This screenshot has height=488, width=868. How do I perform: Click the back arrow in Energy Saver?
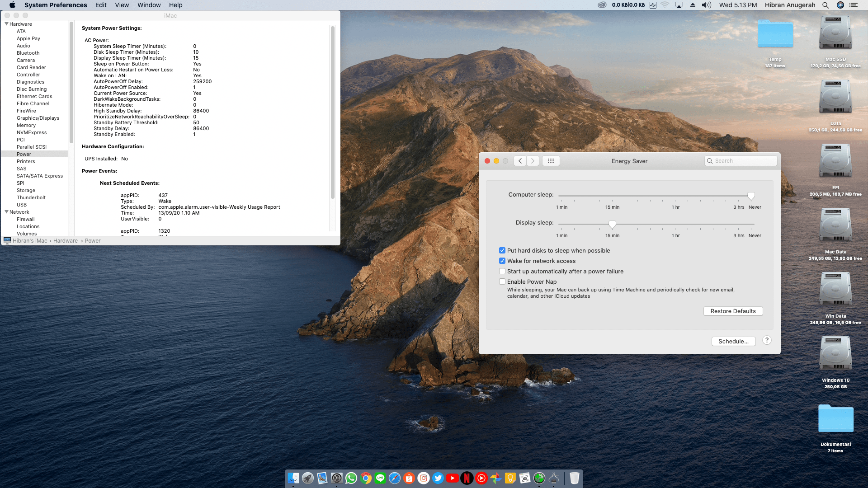520,161
